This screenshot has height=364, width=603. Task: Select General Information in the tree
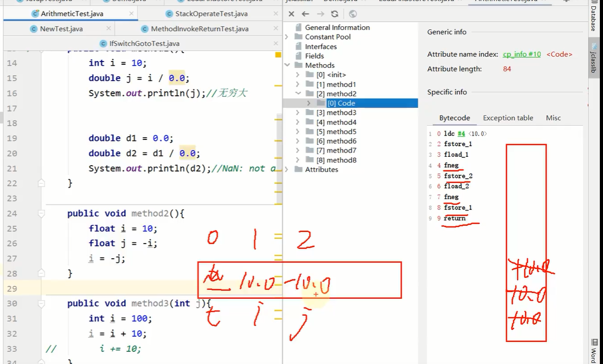[x=337, y=27]
